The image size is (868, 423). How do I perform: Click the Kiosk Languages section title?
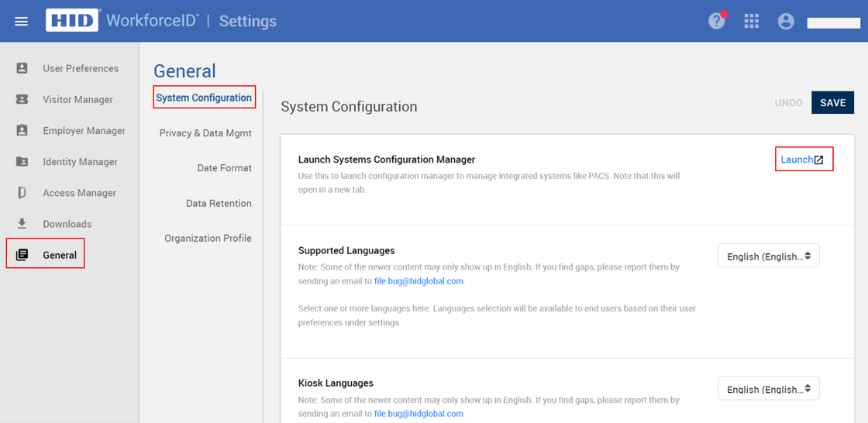[x=336, y=383]
